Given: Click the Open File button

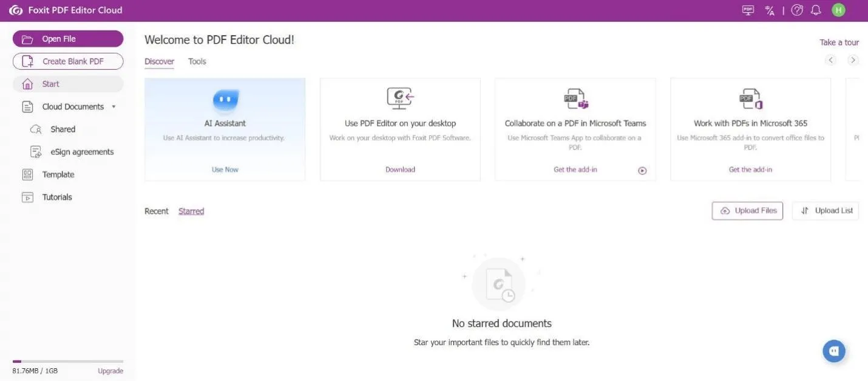Looking at the screenshot, I should [x=68, y=39].
